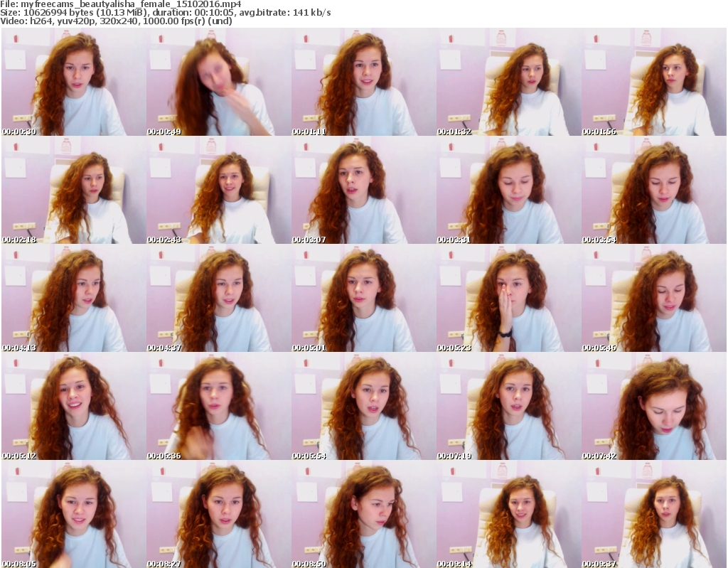Click the thumbnail timestamped 00:00:49
Image resolution: width=728 pixels, height=568 pixels.
219,82
